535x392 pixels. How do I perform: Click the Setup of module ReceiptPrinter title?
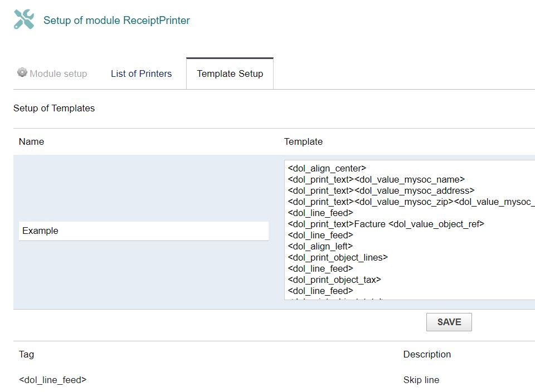click(116, 21)
